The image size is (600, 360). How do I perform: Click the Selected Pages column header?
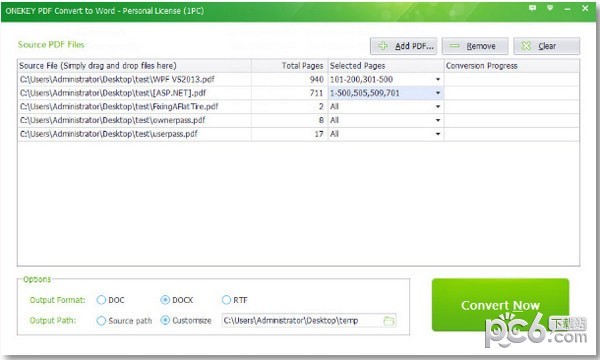386,66
